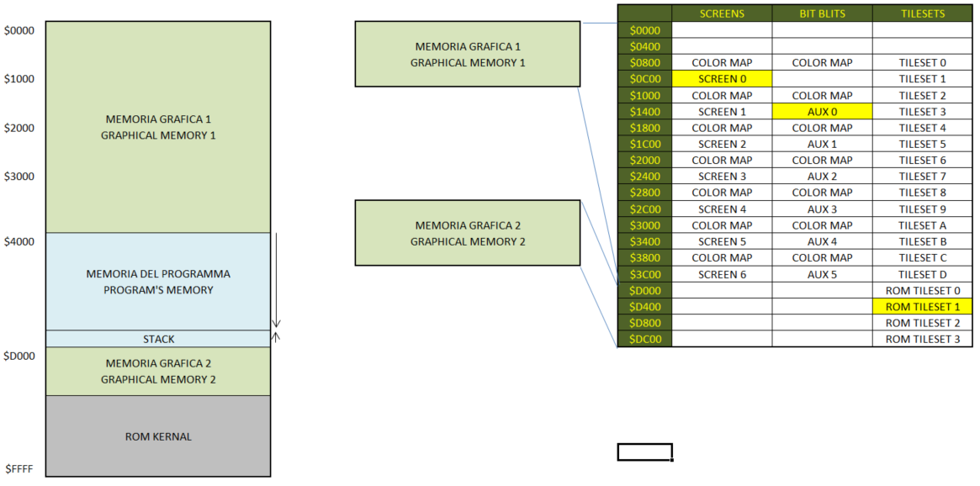Click the gray ROM KERNAL block
This screenshot has width=980, height=486.
[158, 436]
